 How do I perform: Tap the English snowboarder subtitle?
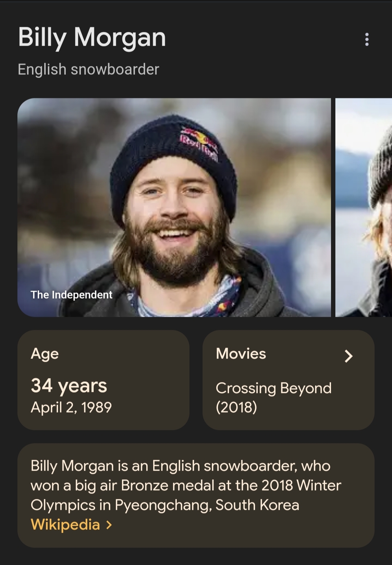[x=88, y=69]
